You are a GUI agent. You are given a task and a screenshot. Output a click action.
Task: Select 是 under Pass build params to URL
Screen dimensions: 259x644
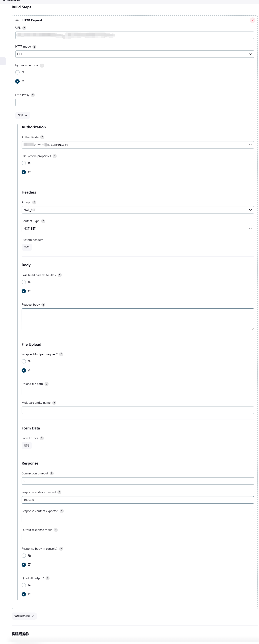click(x=24, y=282)
